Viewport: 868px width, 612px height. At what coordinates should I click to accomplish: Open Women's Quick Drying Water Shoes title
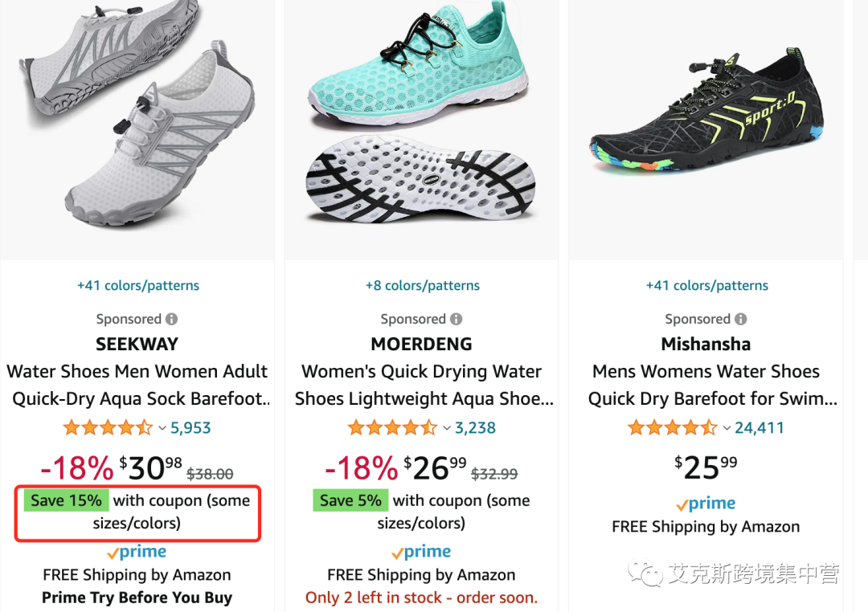(x=423, y=385)
